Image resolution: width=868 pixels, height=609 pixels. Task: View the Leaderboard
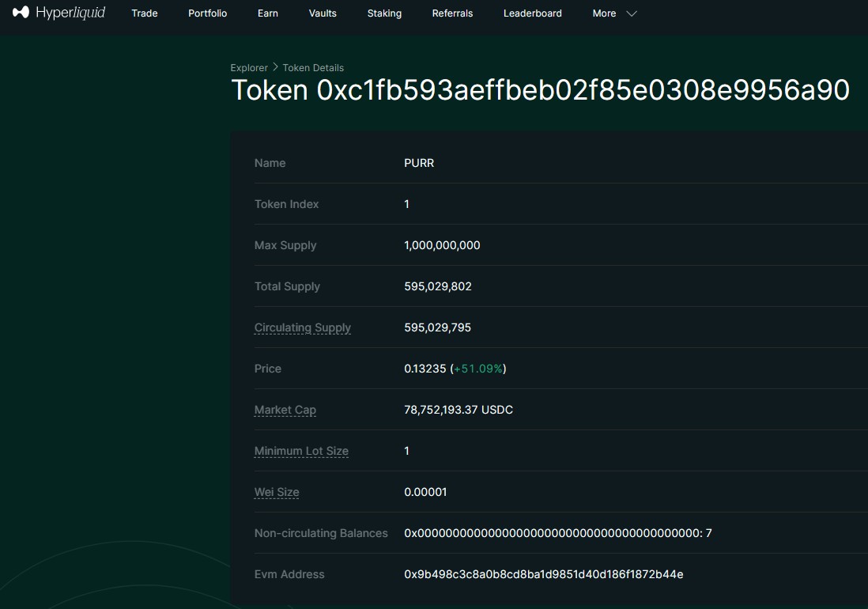(533, 13)
